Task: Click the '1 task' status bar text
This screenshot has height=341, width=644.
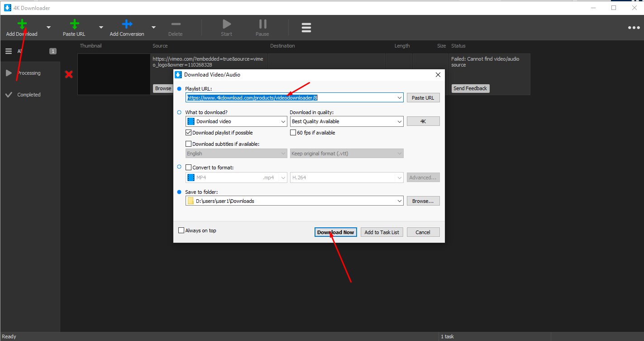Action: (x=447, y=336)
